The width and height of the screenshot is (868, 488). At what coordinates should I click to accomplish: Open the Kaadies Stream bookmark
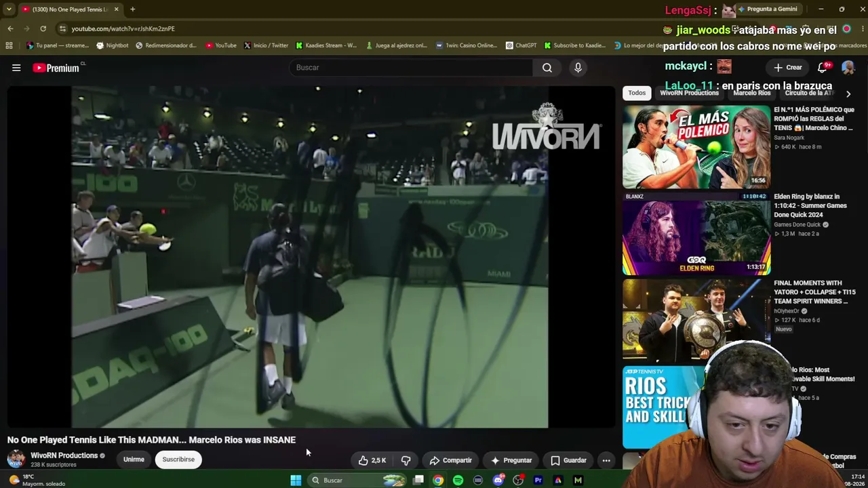coord(326,45)
